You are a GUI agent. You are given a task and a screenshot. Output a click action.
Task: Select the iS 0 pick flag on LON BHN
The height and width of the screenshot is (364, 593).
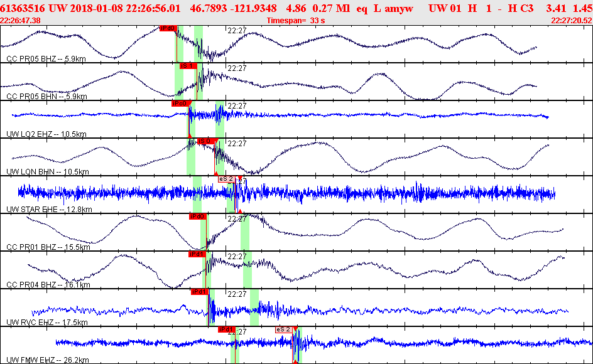pos(206,141)
